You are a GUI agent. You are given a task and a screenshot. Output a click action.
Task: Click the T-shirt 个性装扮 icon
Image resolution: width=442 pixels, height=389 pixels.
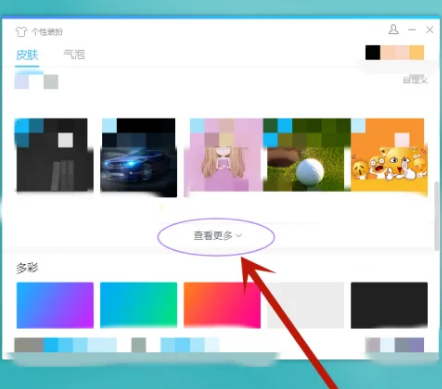(21, 32)
